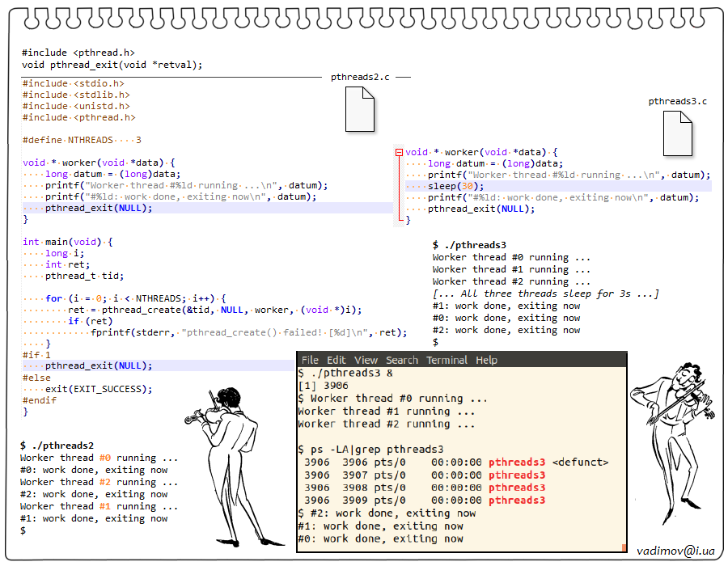
Task: Click the 3909 thread ID
Action: click(x=355, y=501)
